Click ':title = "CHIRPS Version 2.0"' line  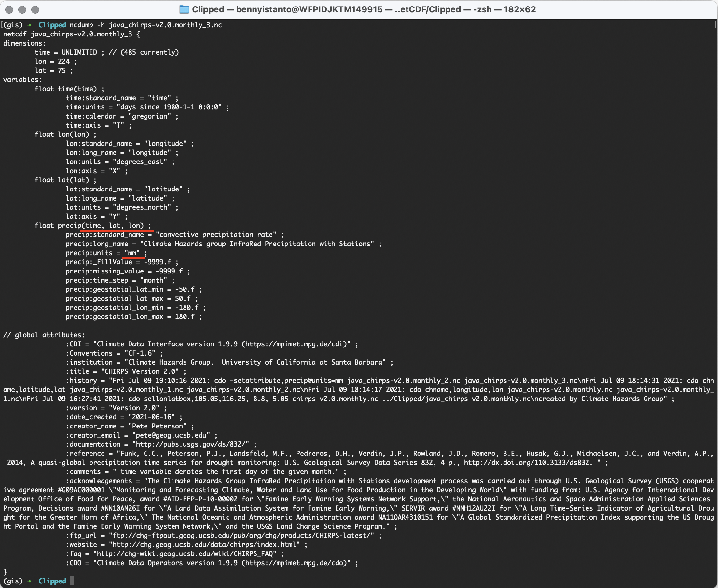[126, 372]
